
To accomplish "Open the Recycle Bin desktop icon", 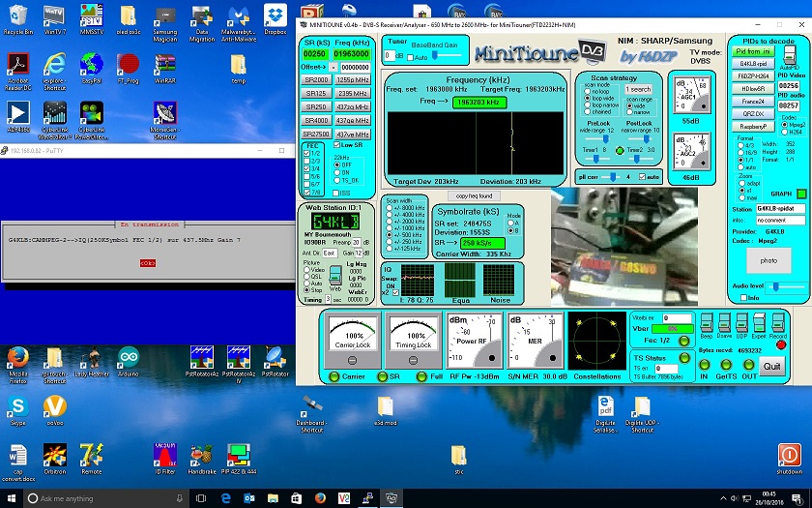I will click(18, 19).
